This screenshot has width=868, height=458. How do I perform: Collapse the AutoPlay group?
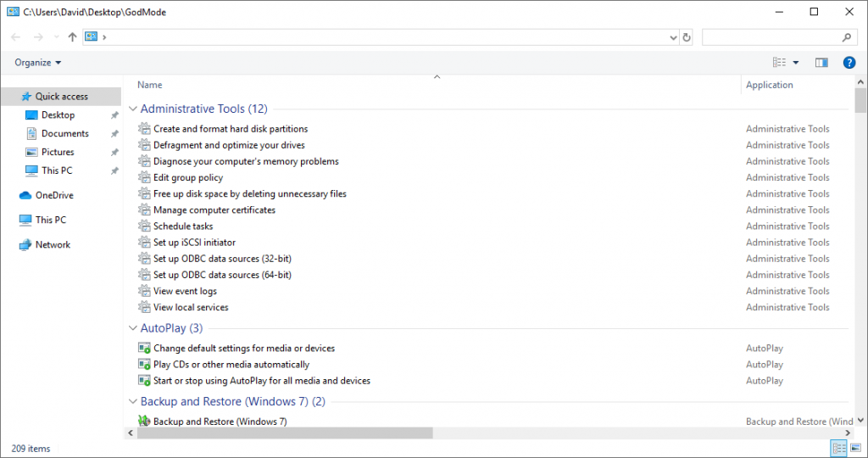click(x=133, y=328)
